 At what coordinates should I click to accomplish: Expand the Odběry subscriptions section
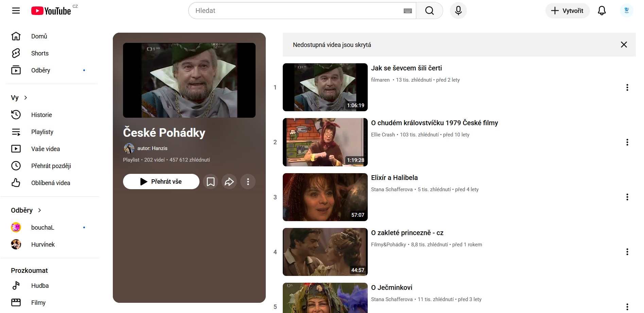[x=26, y=210]
